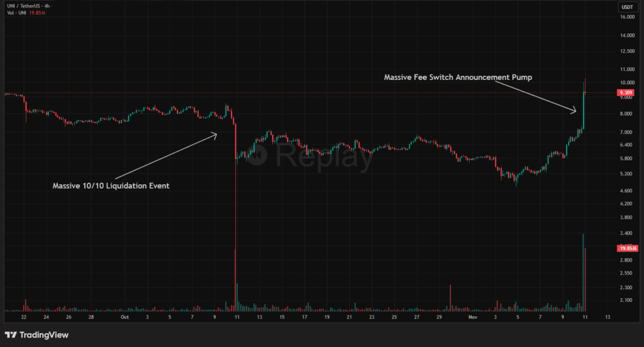
Task: Click the arrowhead pointing at the fee pump candle
Action: pos(574,111)
